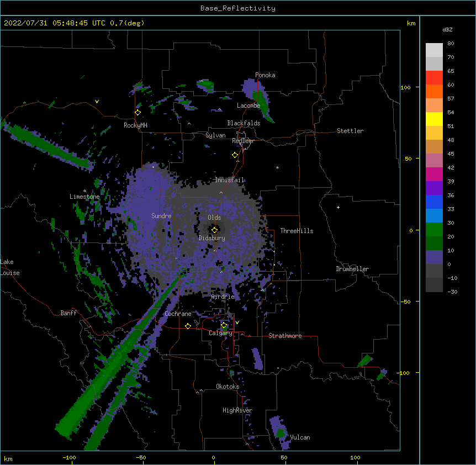Select the purple 36–39 dBZ legend swatch
Image resolution: width=476 pixels, height=465 pixels.
[x=434, y=188]
